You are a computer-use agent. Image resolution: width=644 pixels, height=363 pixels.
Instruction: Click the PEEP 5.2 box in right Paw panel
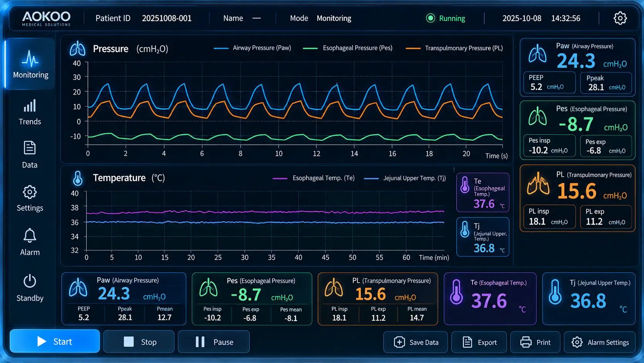coord(549,83)
